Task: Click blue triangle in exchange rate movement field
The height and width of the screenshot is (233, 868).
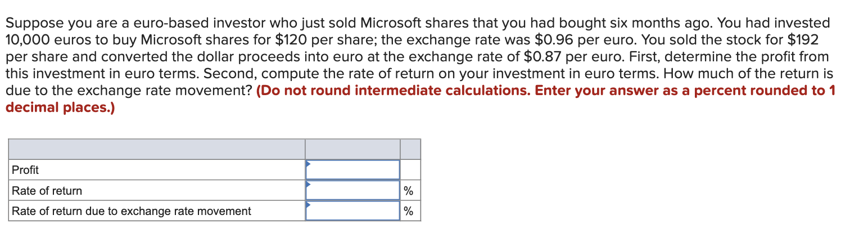Action: coord(308,205)
